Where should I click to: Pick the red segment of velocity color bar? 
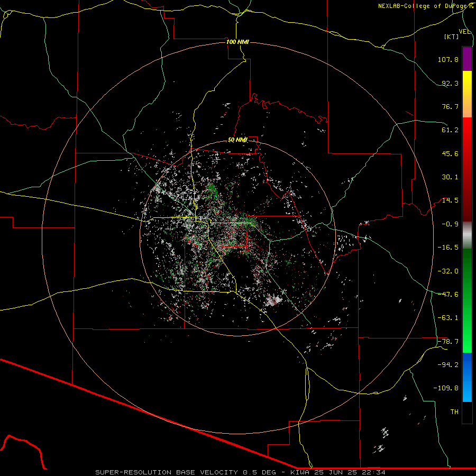click(467, 169)
